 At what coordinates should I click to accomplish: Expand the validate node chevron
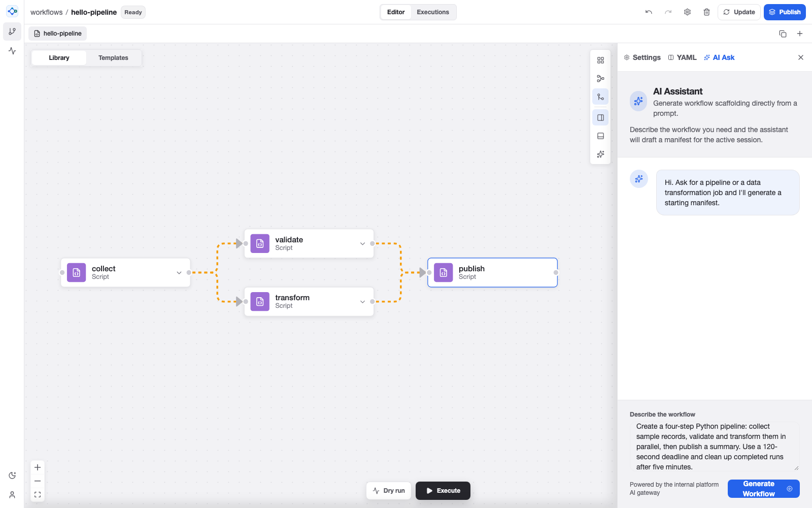pos(363,244)
